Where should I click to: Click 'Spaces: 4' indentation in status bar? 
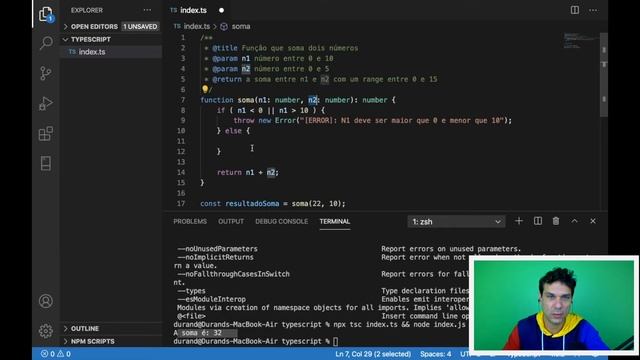(436, 354)
